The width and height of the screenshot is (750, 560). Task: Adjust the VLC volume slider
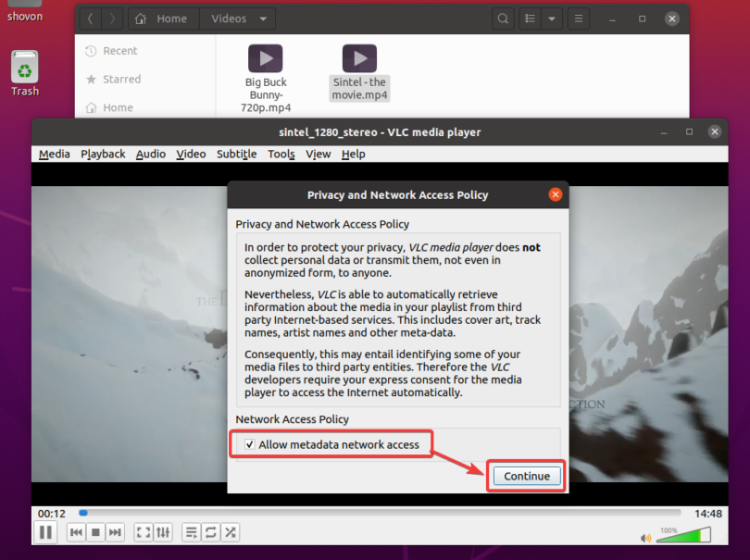(682, 533)
